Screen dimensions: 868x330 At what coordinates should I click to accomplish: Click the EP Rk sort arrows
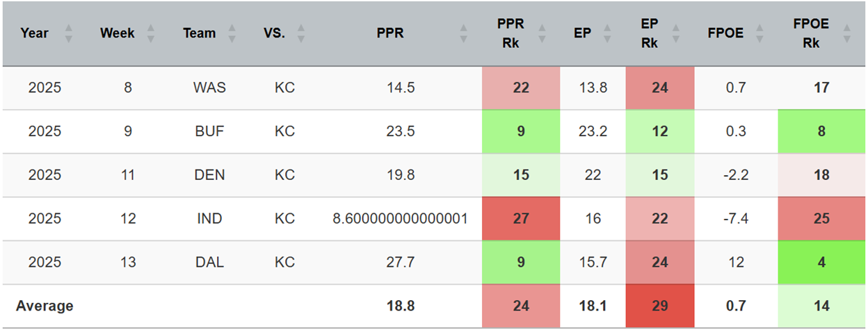(680, 33)
